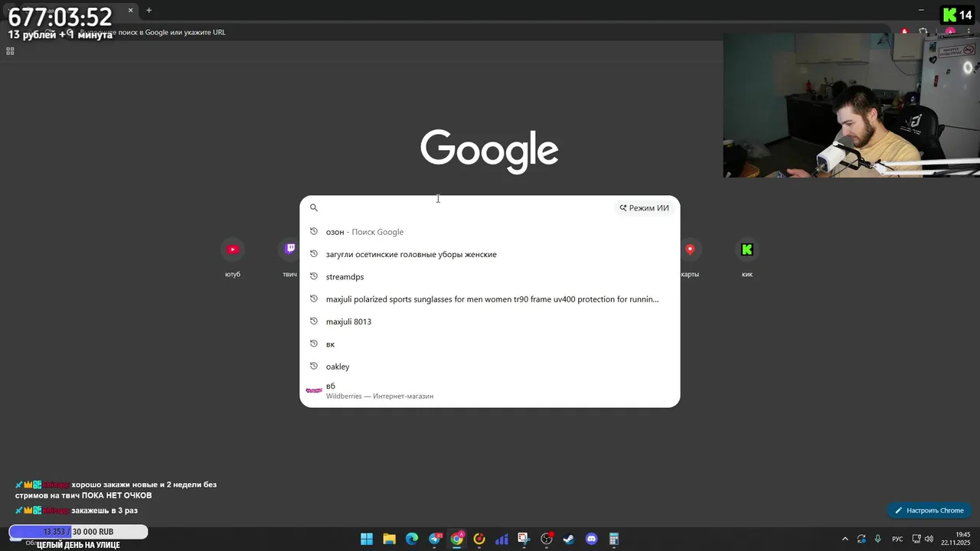The width and height of the screenshot is (980, 551).
Task: Click the Настроить Chrome button
Action: pos(929,510)
